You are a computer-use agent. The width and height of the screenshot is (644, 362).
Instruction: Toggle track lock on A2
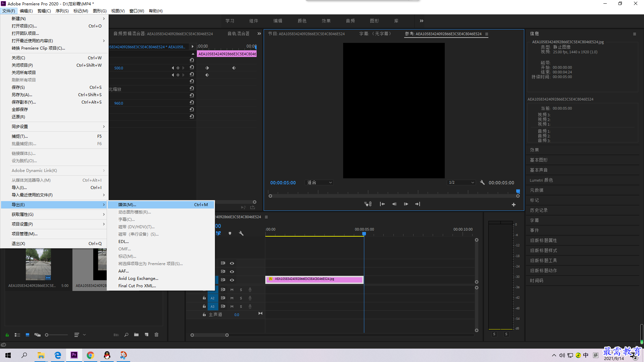click(204, 298)
